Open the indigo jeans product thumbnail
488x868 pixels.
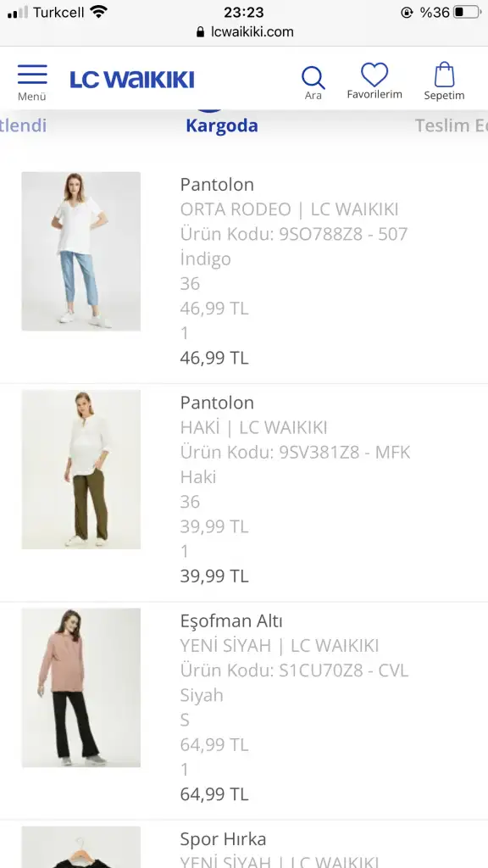(80, 251)
